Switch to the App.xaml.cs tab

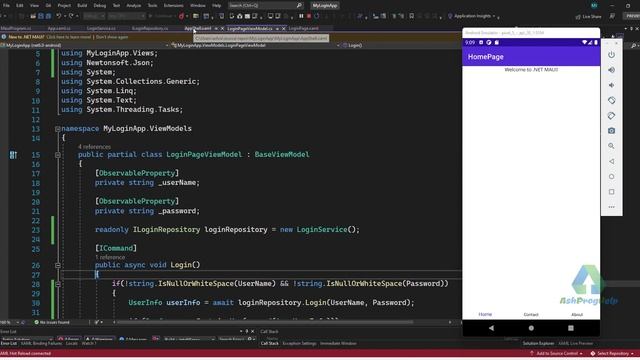[x=59, y=29]
